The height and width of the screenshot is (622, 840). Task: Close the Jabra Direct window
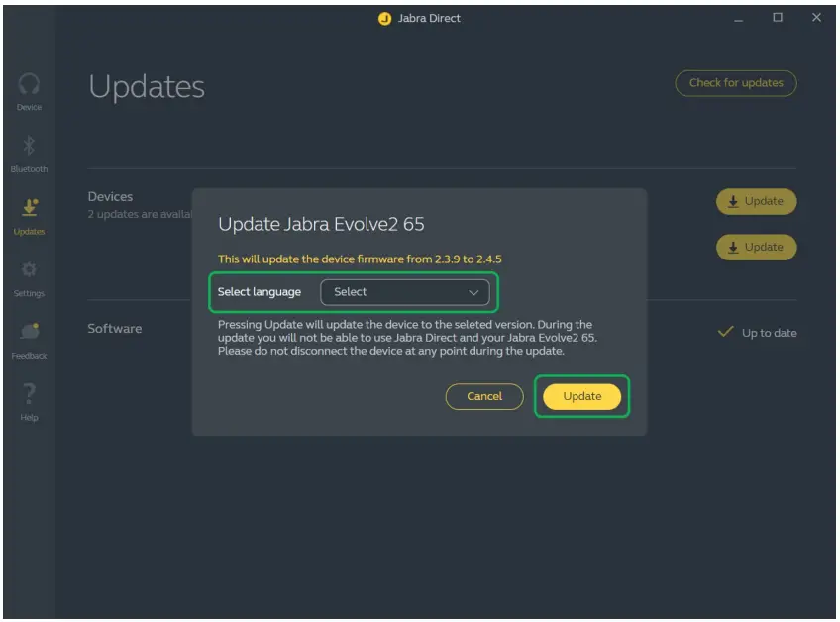tap(816, 18)
